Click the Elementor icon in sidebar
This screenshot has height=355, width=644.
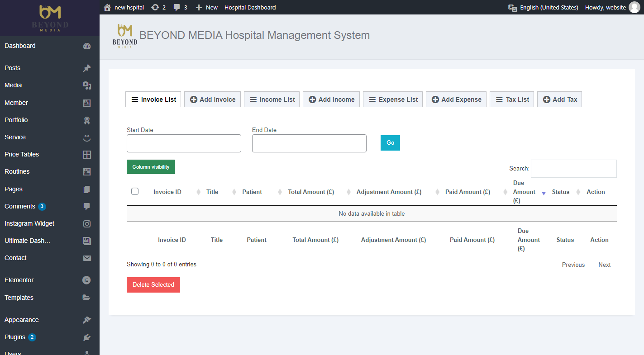point(87,280)
